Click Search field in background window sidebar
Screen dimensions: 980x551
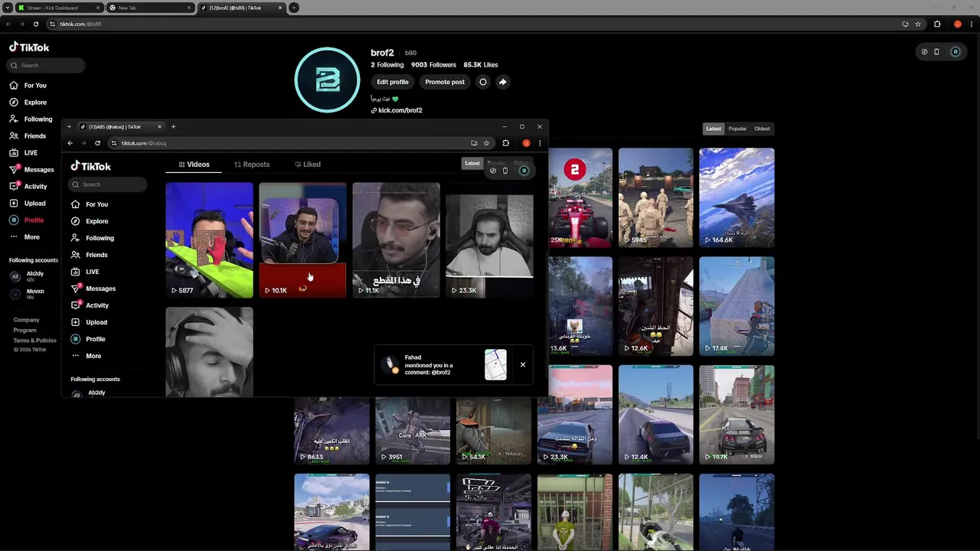tap(47, 65)
